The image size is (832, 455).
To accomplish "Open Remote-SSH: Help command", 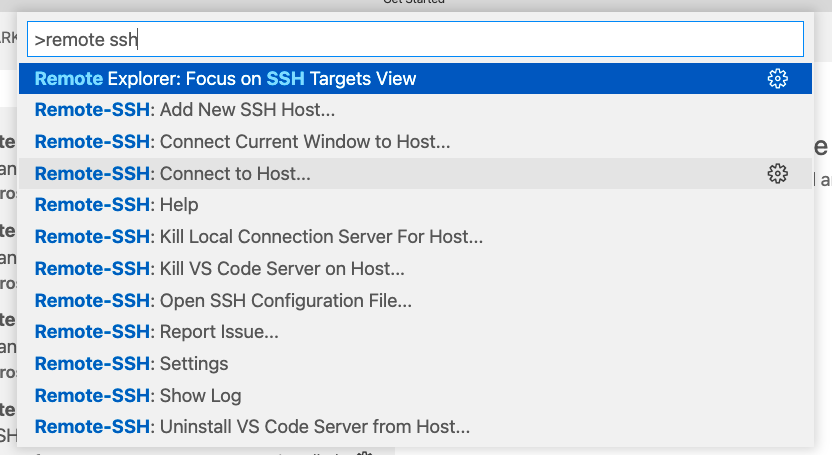I will 415,205.
